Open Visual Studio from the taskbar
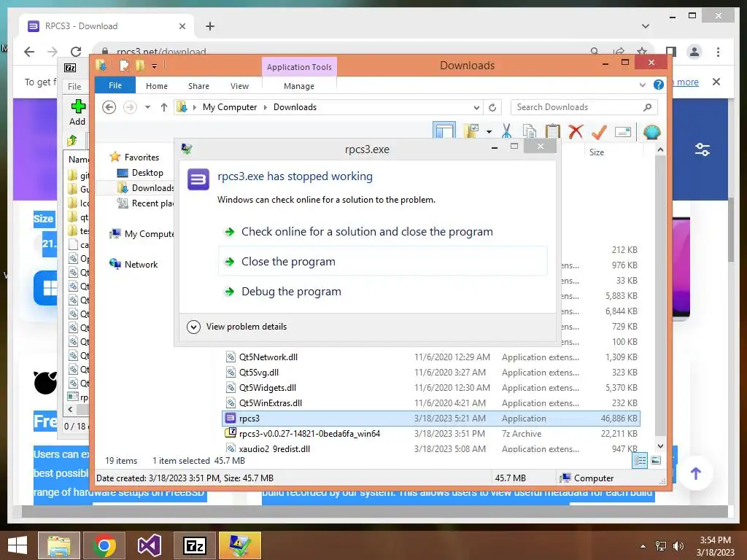Screen dimensions: 747x560 point(150,545)
